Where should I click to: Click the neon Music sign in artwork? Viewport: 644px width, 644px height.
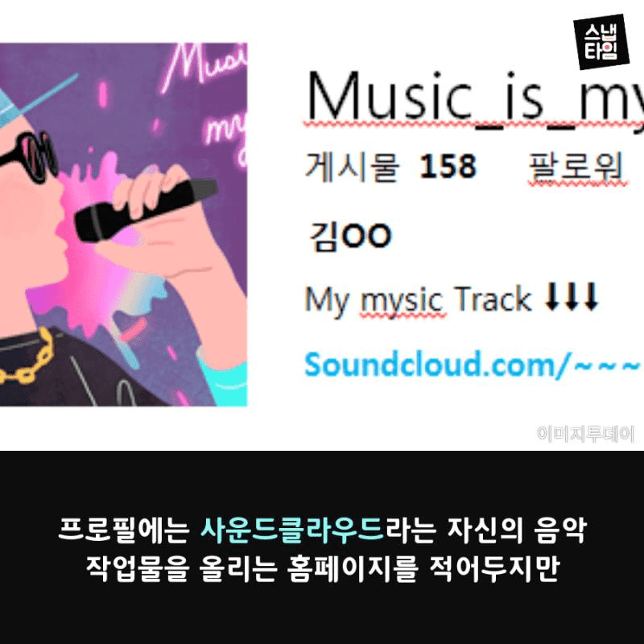click(x=204, y=68)
